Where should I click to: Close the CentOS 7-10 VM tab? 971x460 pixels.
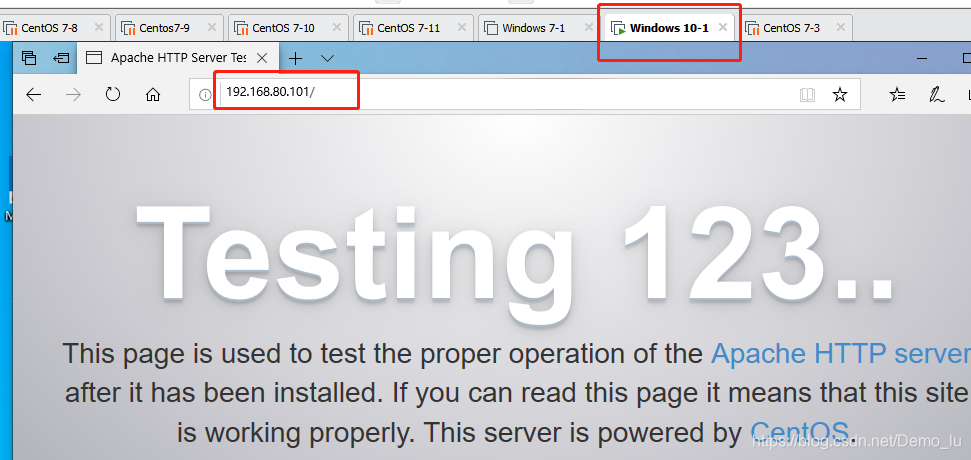(336, 27)
